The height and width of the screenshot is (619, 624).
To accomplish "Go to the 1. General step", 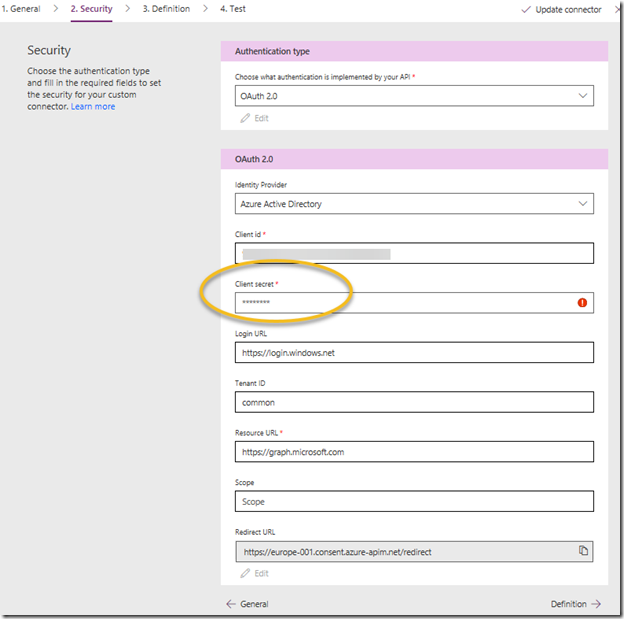I will (21, 9).
